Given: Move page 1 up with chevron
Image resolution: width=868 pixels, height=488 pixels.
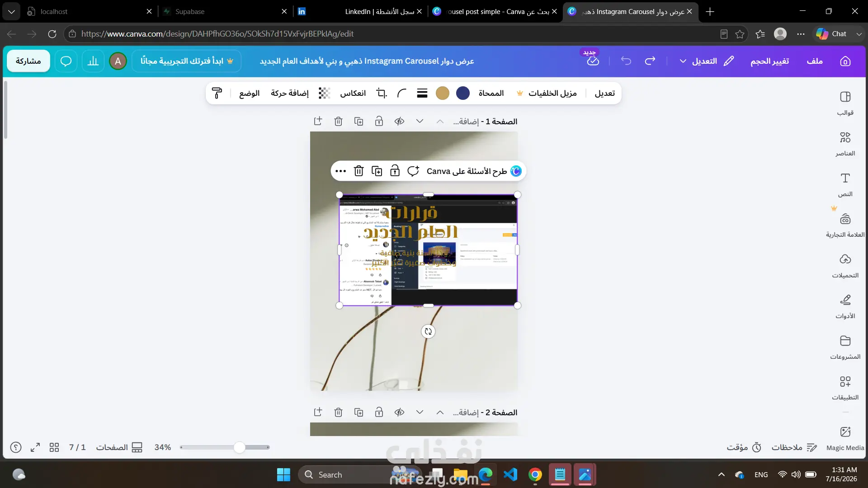Looking at the screenshot, I should [440, 121].
